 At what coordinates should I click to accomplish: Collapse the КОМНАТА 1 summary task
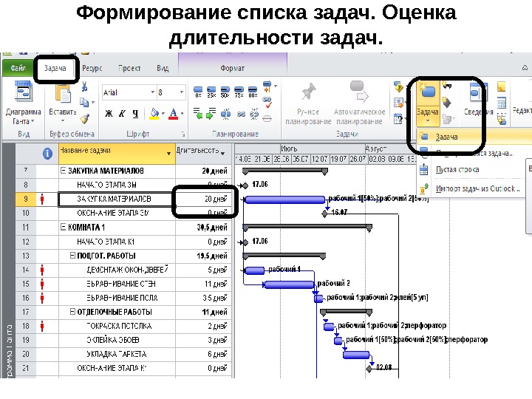click(63, 227)
